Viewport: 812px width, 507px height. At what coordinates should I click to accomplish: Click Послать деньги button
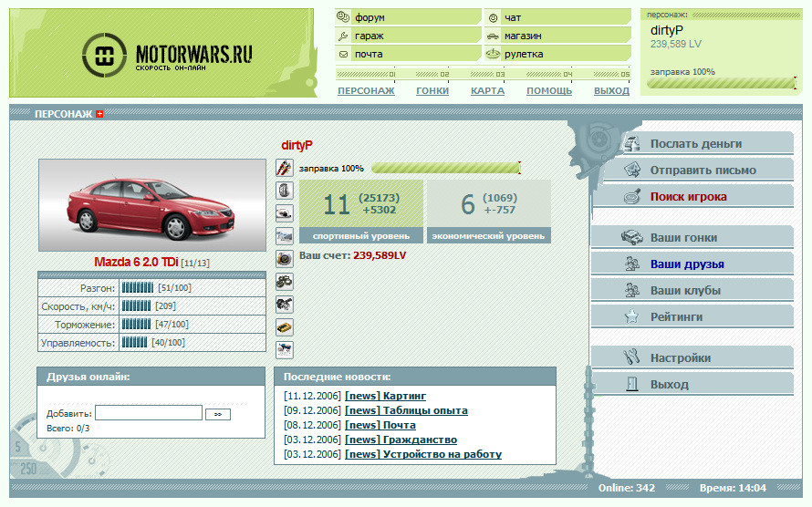click(x=706, y=143)
